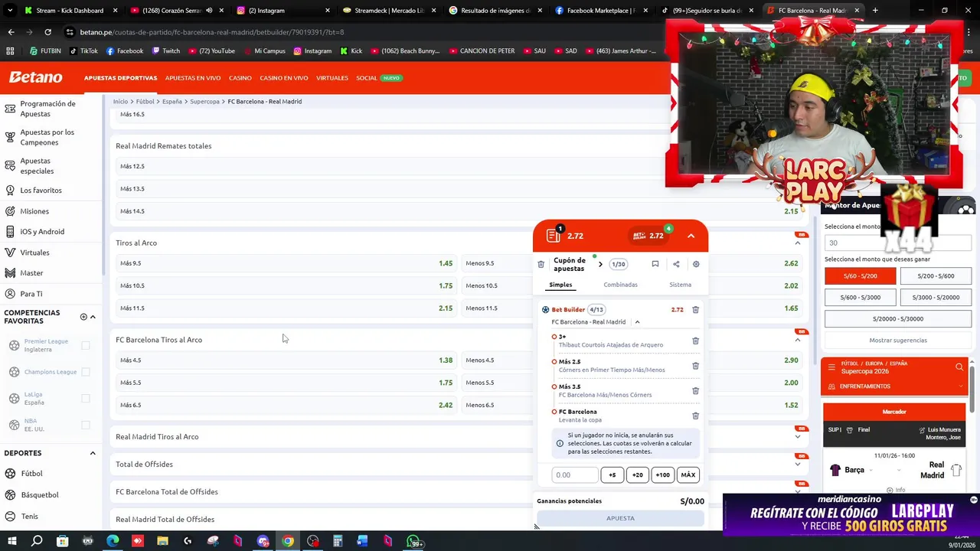980x551 pixels.
Task: Check Premier League Inglaterra checkbox
Action: [x=86, y=345]
